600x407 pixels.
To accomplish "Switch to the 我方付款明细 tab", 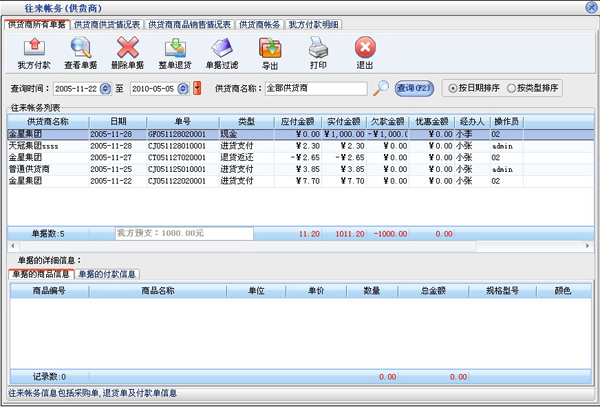I will coord(314,24).
